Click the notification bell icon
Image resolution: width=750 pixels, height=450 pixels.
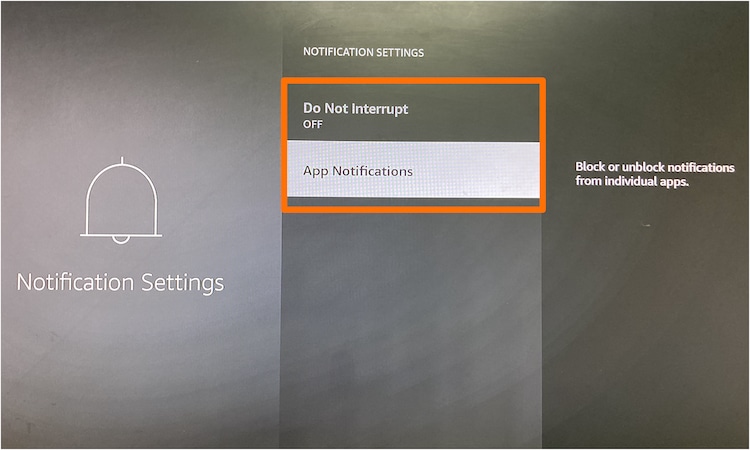point(121,200)
